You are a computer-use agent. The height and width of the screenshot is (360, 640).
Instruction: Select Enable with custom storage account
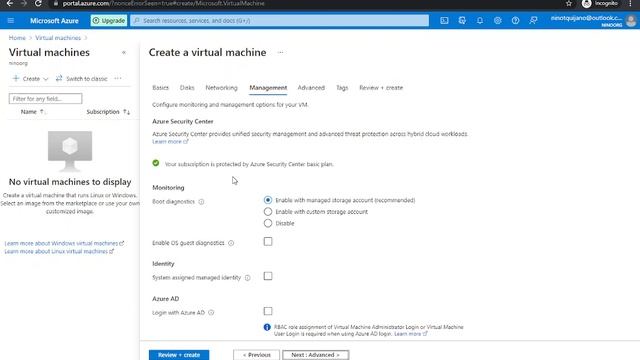[x=268, y=211]
